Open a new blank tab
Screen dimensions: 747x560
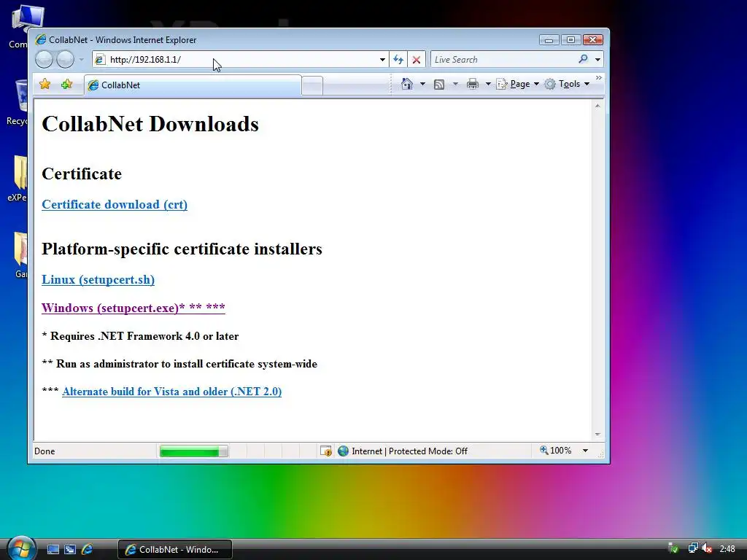point(312,86)
